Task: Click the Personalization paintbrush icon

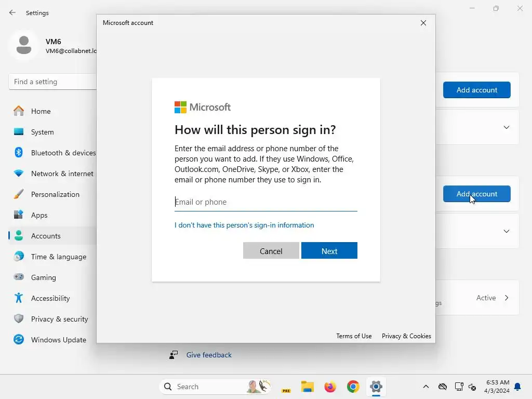Action: (19, 194)
